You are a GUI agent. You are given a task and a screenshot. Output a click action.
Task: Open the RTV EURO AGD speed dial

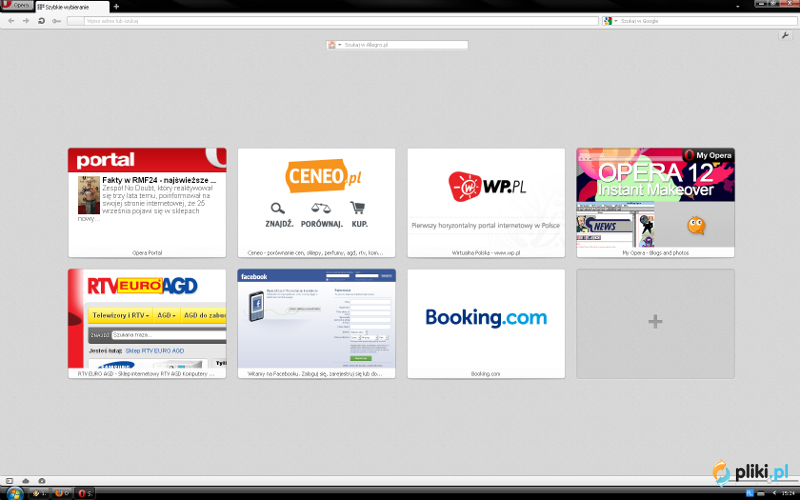click(x=147, y=323)
